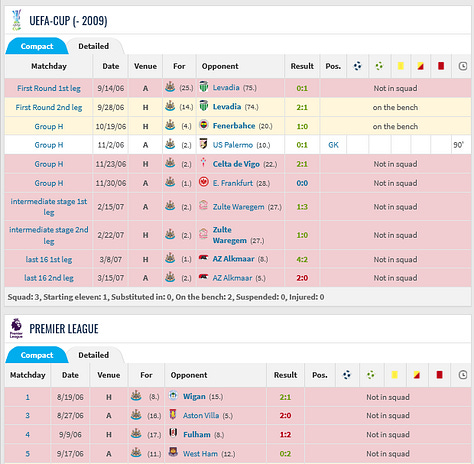The image size is (474, 464).
Task: Select Compact tab under UEFA-Cup
Action: (37, 46)
